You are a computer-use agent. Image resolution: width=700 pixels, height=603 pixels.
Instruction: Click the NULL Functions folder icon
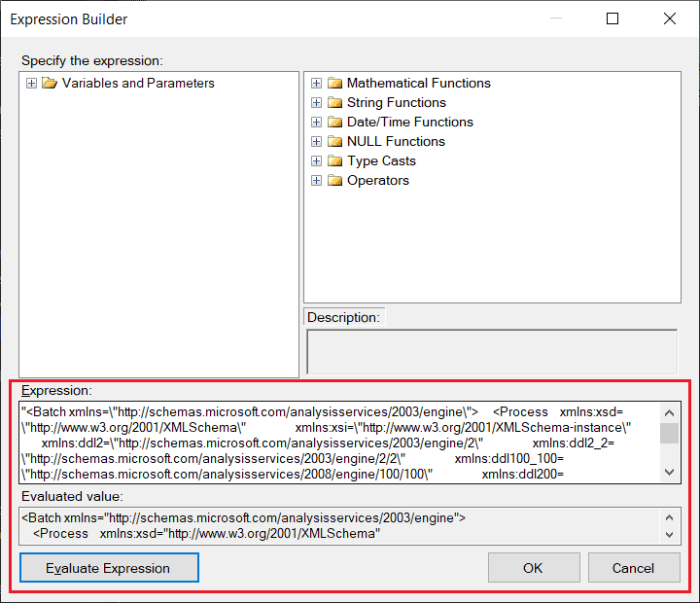click(x=334, y=141)
